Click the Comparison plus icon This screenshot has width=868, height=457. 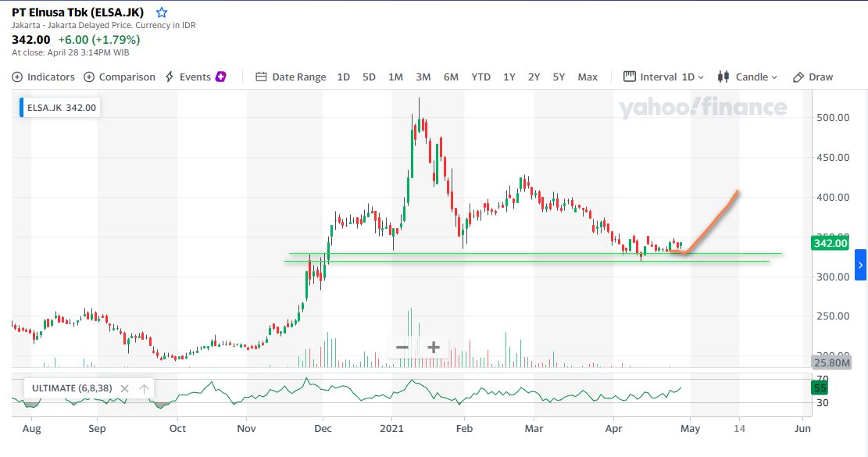tap(89, 77)
